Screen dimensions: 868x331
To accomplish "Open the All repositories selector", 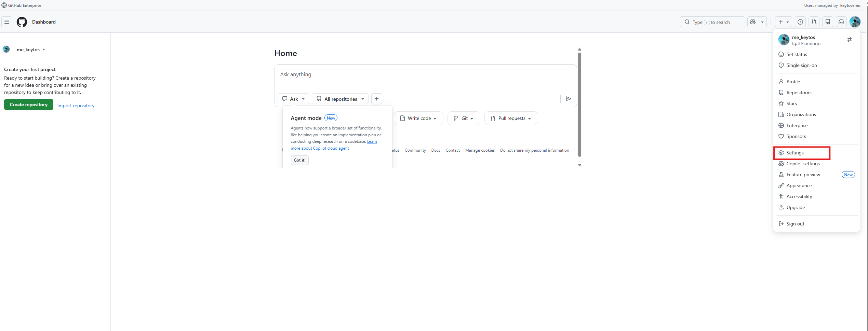I will coord(340,99).
